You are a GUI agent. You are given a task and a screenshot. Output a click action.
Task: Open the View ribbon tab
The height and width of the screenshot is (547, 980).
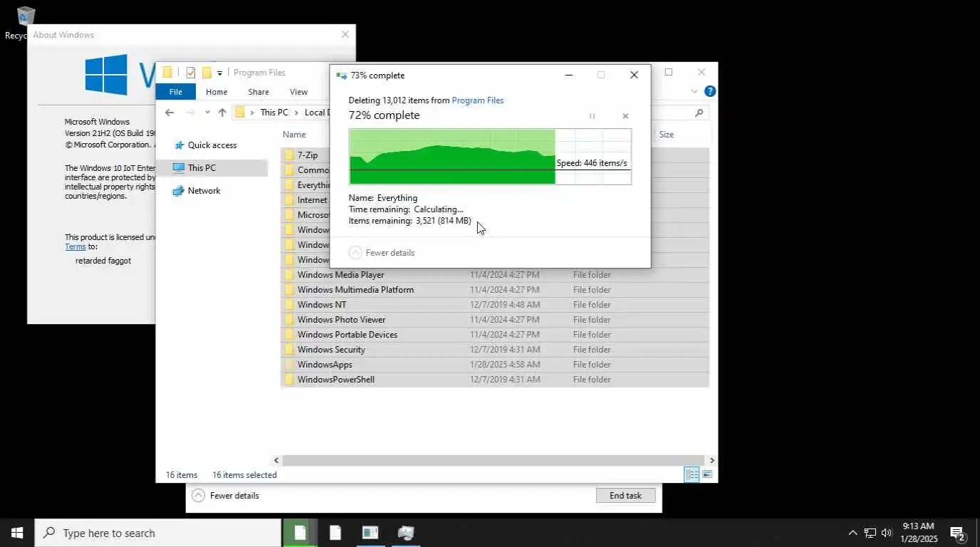298,92
